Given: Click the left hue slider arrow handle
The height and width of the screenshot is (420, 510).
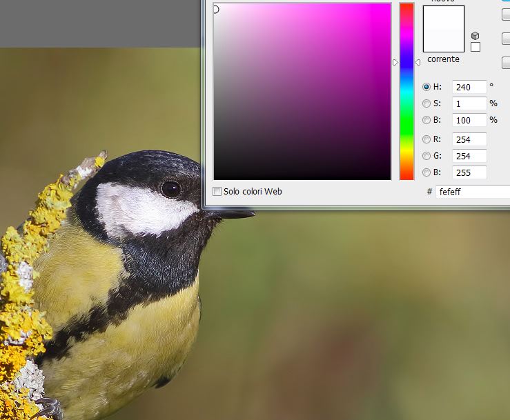Looking at the screenshot, I should (x=395, y=63).
